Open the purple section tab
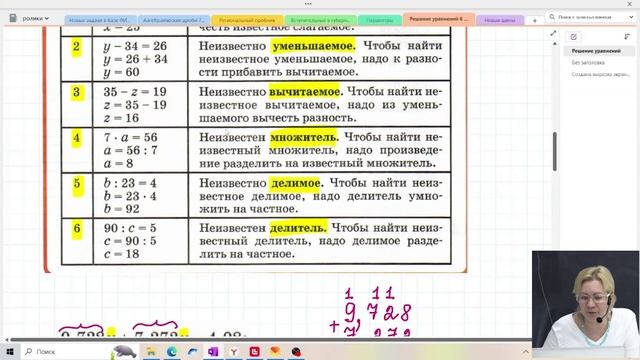Image resolution: width=640 pixels, height=360 pixels. [x=500, y=20]
